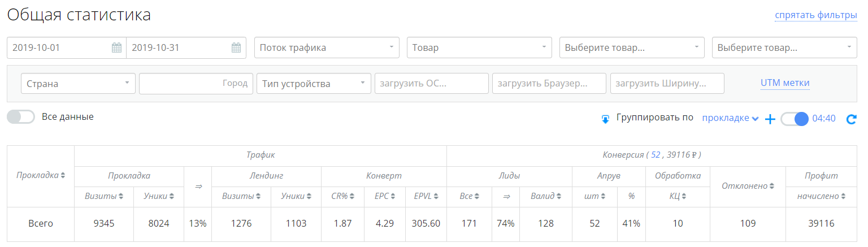Click the Город city input field
Viewport: 868px width, 247px height.
(196, 84)
